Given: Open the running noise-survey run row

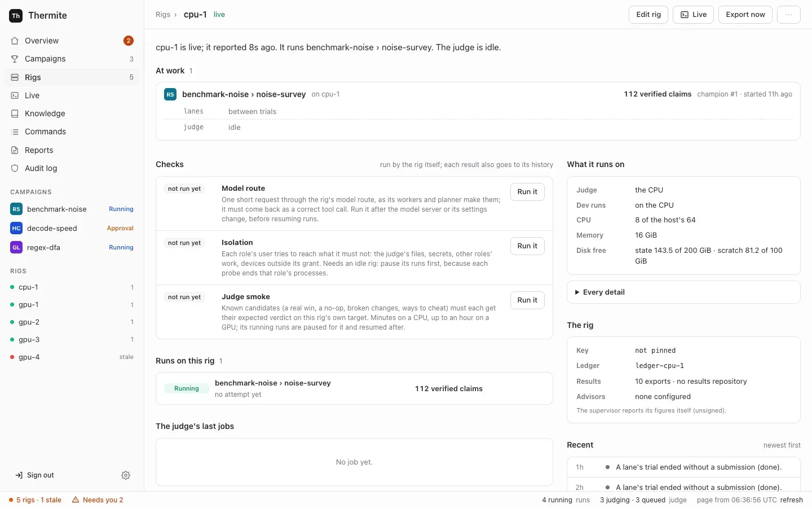Looking at the screenshot, I should tap(354, 388).
